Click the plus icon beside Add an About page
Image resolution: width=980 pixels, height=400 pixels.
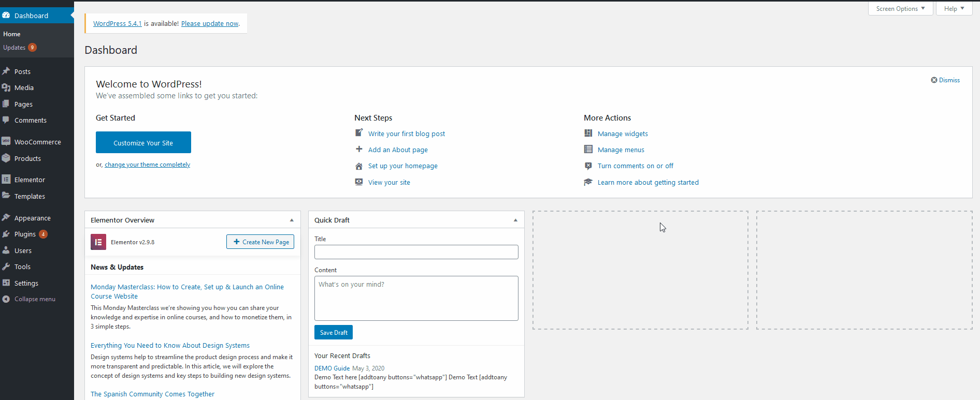pyautogui.click(x=359, y=149)
